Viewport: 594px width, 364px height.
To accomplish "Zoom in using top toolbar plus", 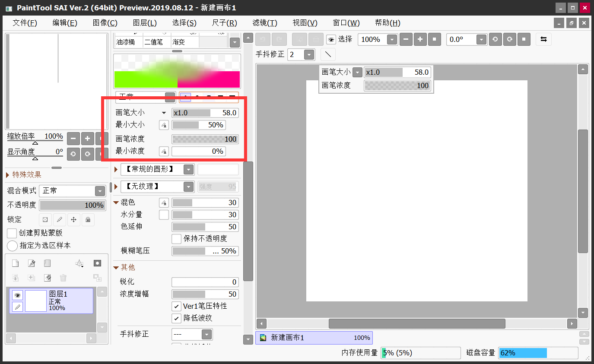I will point(420,39).
